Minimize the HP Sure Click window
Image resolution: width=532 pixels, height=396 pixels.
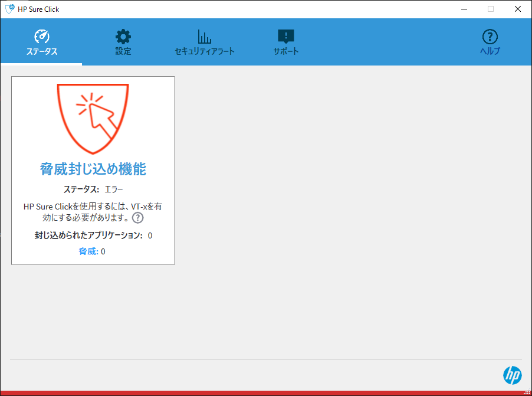464,9
